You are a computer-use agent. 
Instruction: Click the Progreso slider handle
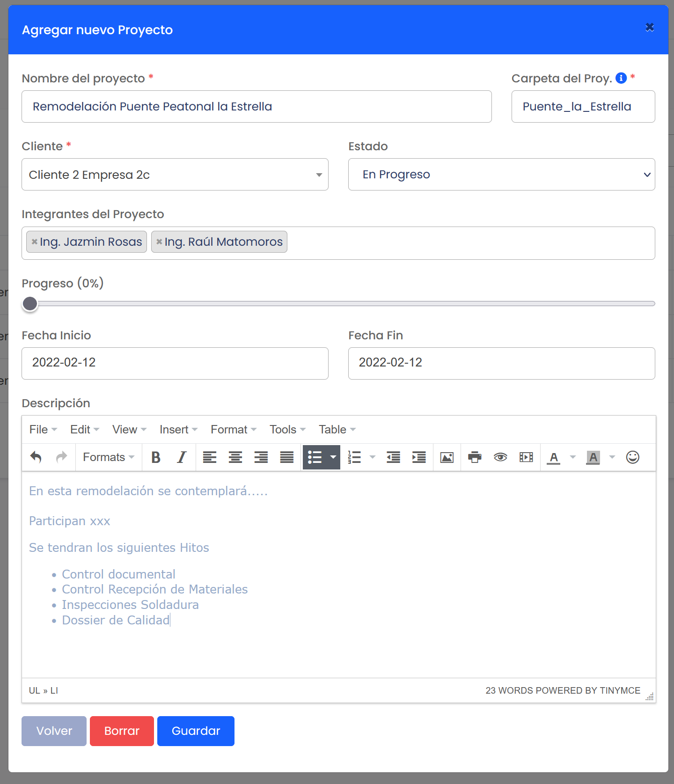pos(30,304)
